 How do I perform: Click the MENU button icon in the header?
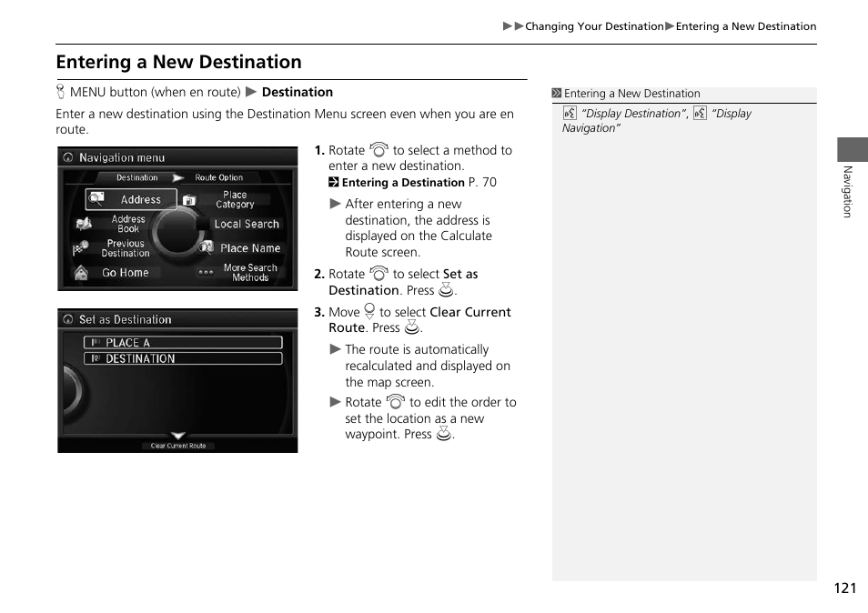point(60,92)
